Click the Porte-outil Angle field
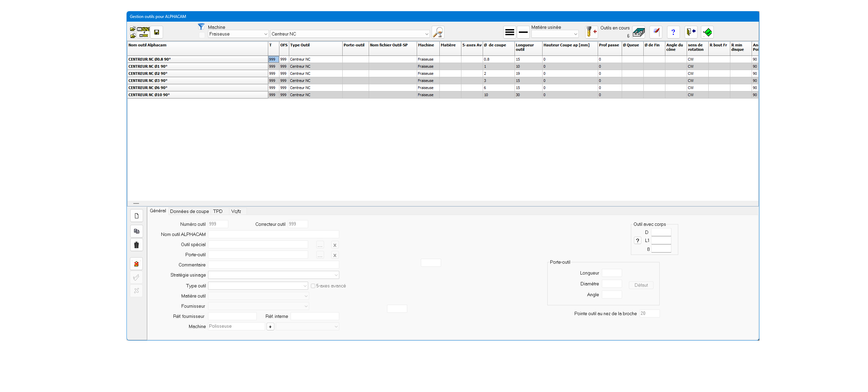Viewport: 868px width, 392px height. click(612, 295)
